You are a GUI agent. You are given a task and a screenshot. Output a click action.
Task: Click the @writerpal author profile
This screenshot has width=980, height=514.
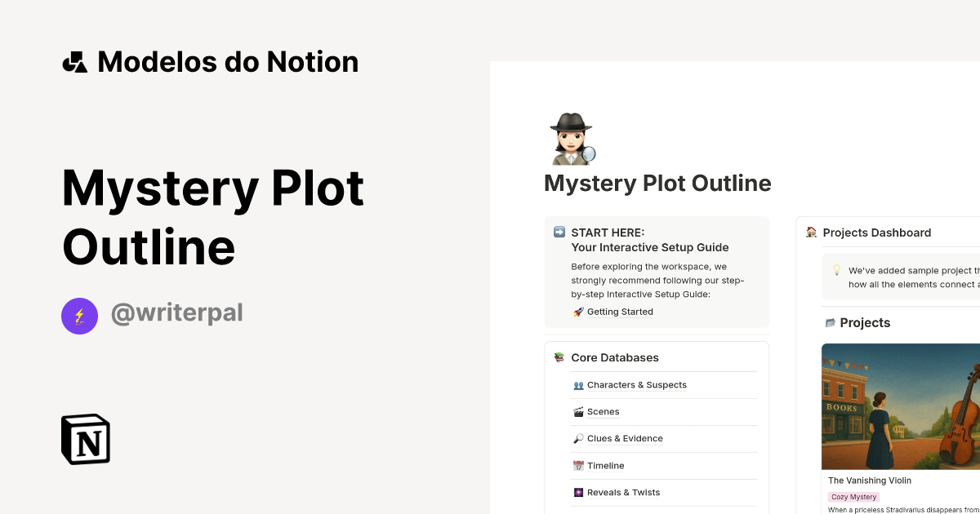coord(176,312)
